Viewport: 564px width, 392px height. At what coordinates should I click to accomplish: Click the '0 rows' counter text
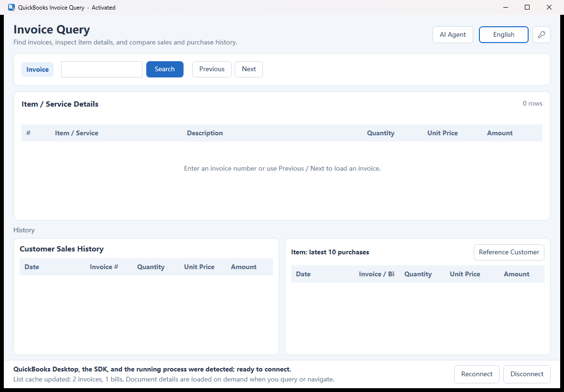tap(532, 104)
